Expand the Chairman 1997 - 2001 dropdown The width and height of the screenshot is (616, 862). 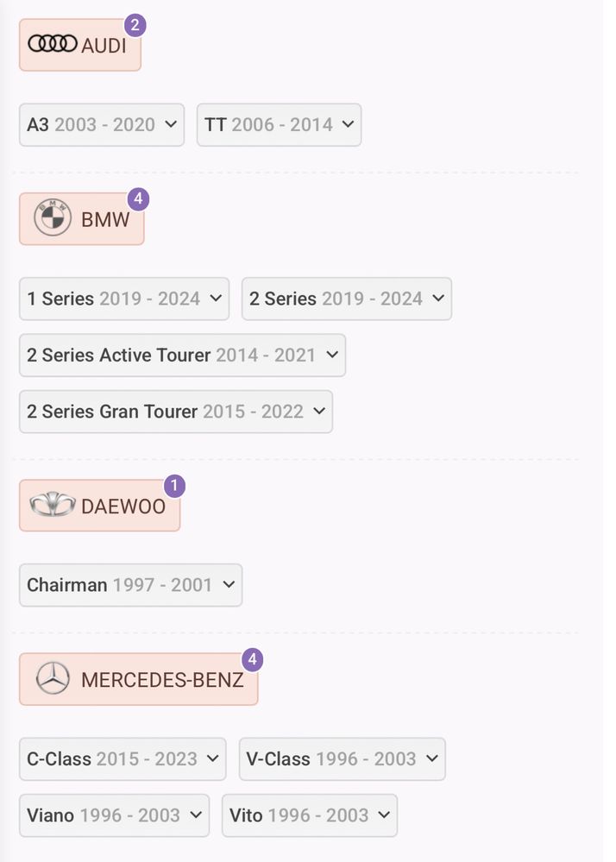[131, 585]
